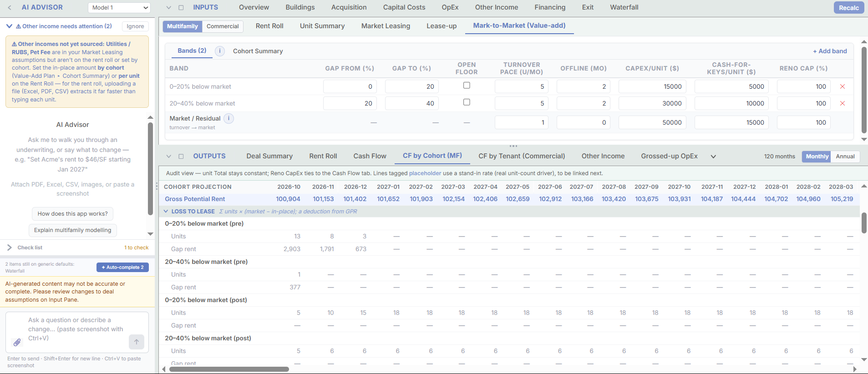The width and height of the screenshot is (868, 374).
Task: Click the CapEx/Unit field for Market / Residual
Action: click(x=652, y=122)
